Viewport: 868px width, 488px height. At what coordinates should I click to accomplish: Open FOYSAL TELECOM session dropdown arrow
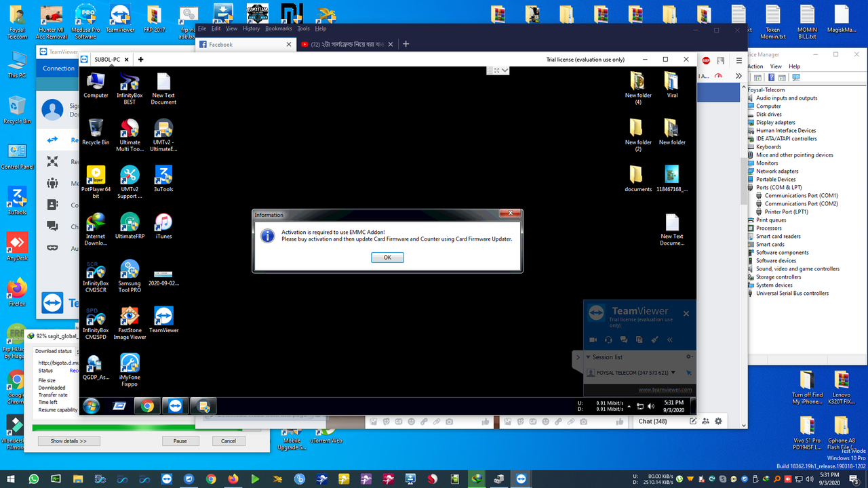pyautogui.click(x=673, y=373)
